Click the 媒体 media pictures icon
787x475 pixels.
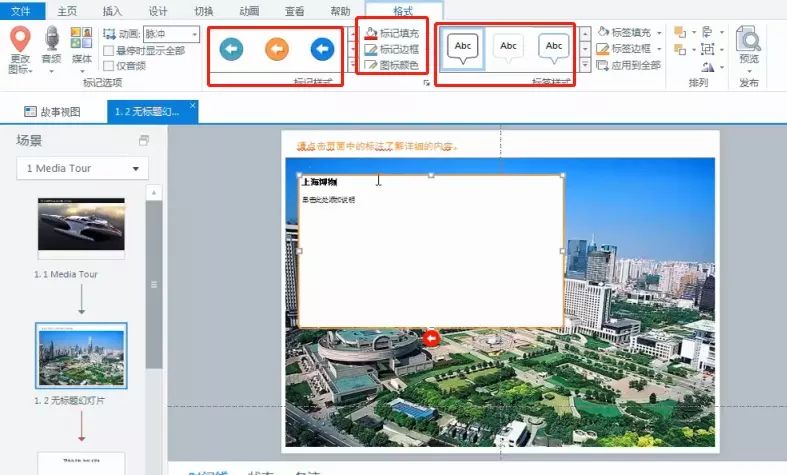click(81, 38)
